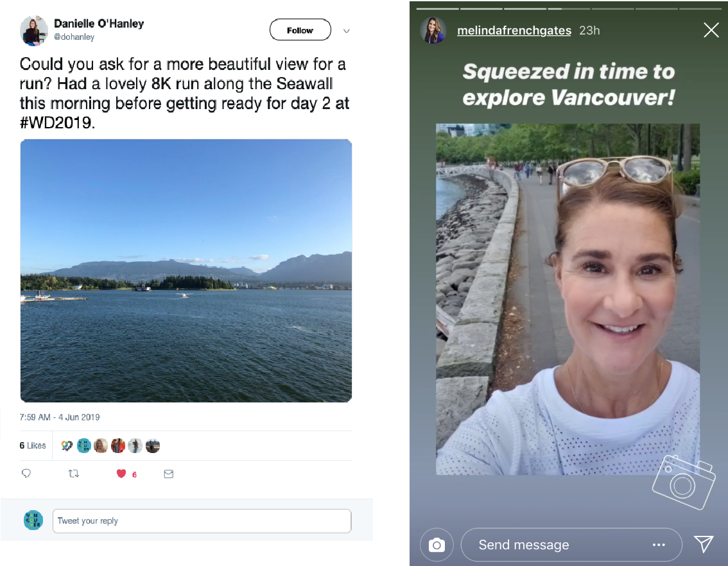Screen dimensions: 728x566
Task: Focus the Send message field
Action: coord(571,545)
